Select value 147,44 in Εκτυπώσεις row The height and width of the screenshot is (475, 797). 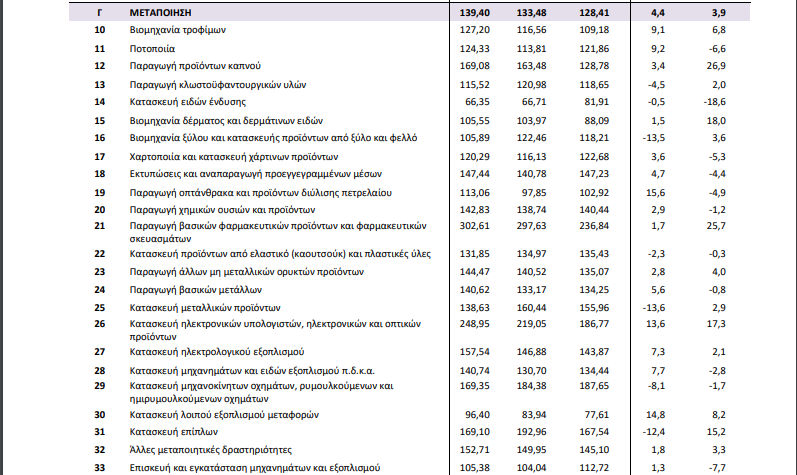coord(475,174)
